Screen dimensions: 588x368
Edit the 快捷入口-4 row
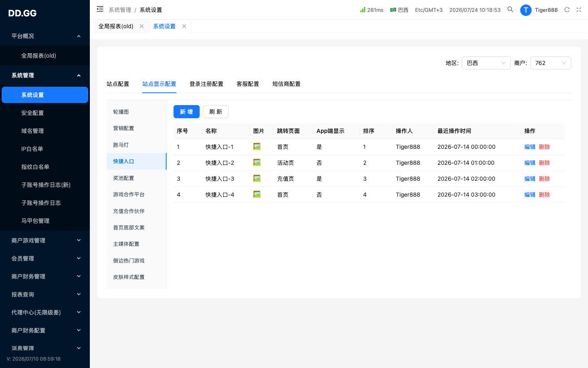click(530, 195)
